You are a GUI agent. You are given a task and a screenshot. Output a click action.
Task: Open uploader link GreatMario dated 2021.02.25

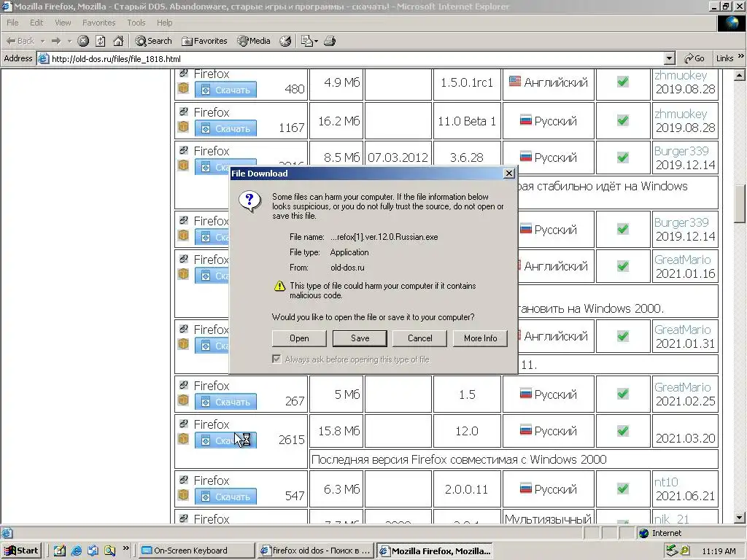pos(682,387)
